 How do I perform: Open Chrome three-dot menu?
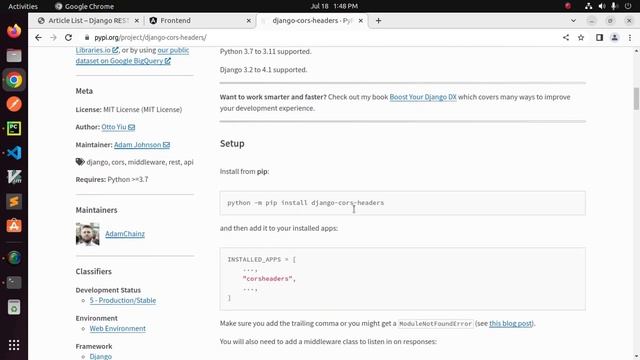click(x=630, y=38)
